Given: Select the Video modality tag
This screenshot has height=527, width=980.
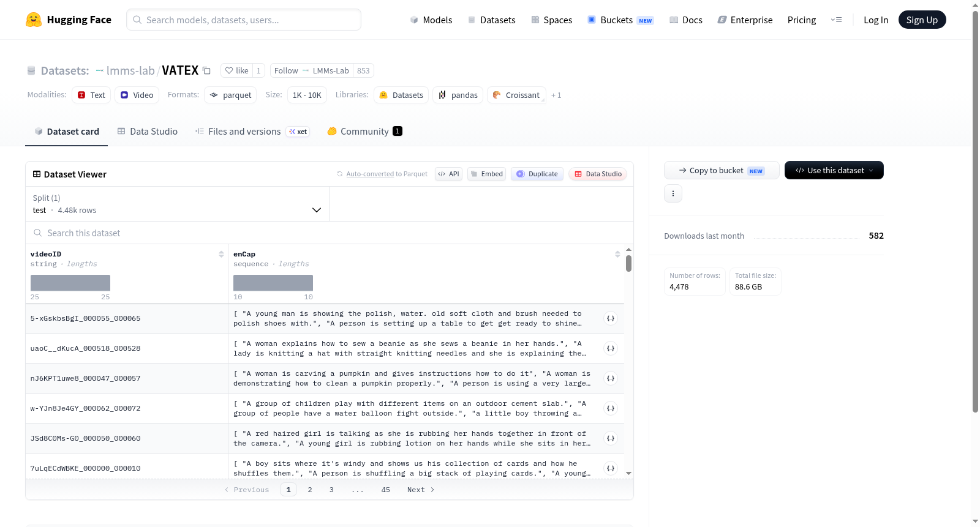Looking at the screenshot, I should tap(137, 95).
